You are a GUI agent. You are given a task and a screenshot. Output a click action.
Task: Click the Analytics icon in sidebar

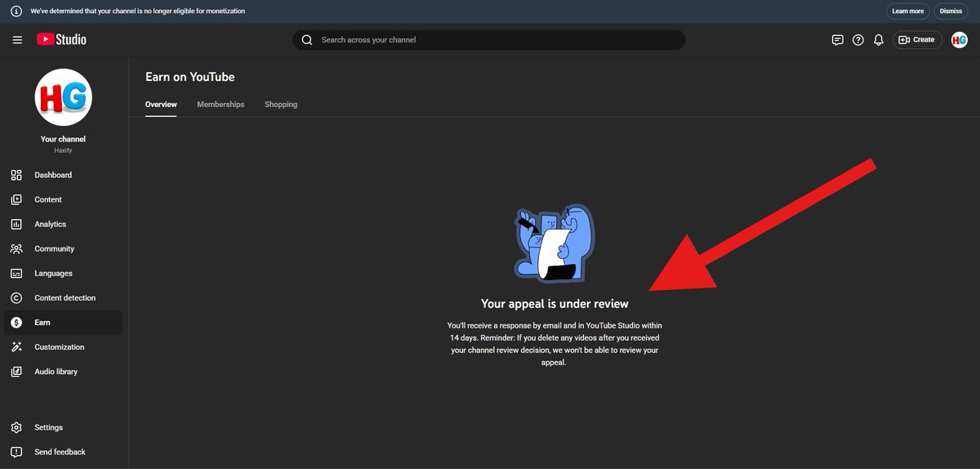pos(16,224)
